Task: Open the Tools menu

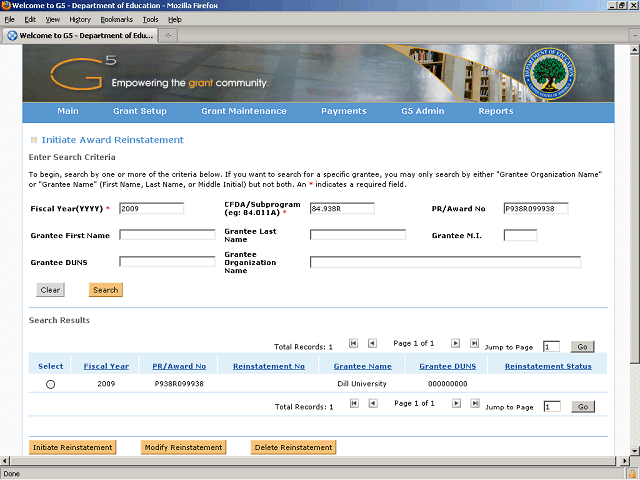Action: tap(150, 20)
